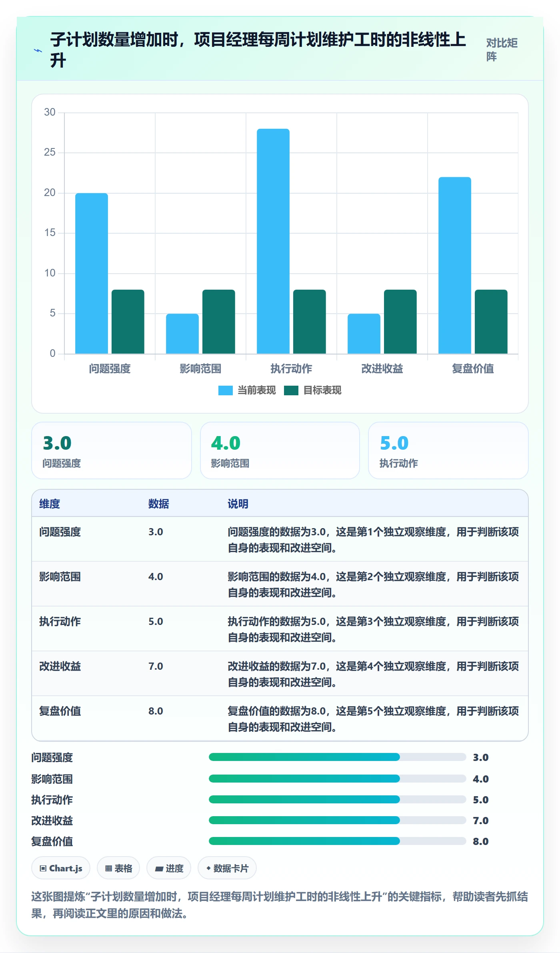The width and height of the screenshot is (560, 953).
Task: Open the 4.0 影响范围 stat card
Action: coord(280,450)
